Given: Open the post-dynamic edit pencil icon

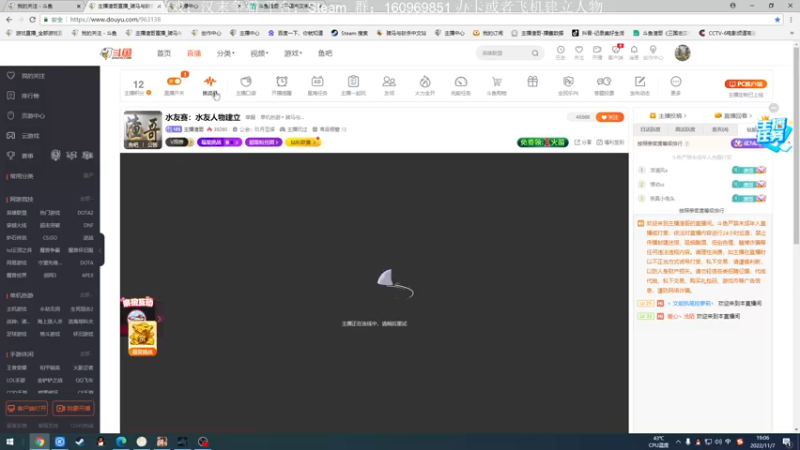Looking at the screenshot, I should pyautogui.click(x=640, y=82).
